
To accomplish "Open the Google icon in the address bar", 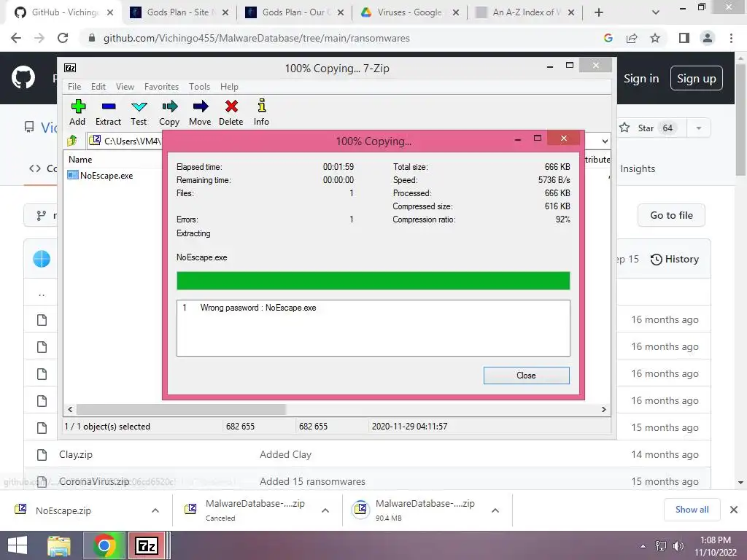I will pos(608,38).
